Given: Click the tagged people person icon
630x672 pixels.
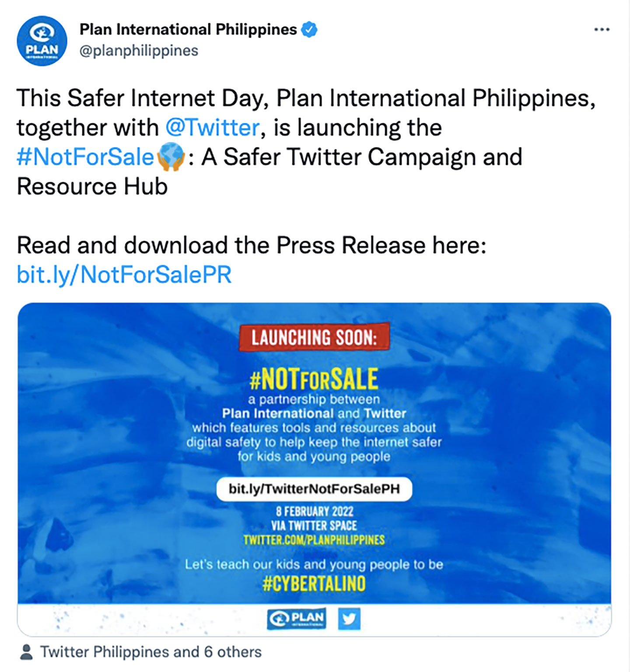Looking at the screenshot, I should (x=26, y=652).
